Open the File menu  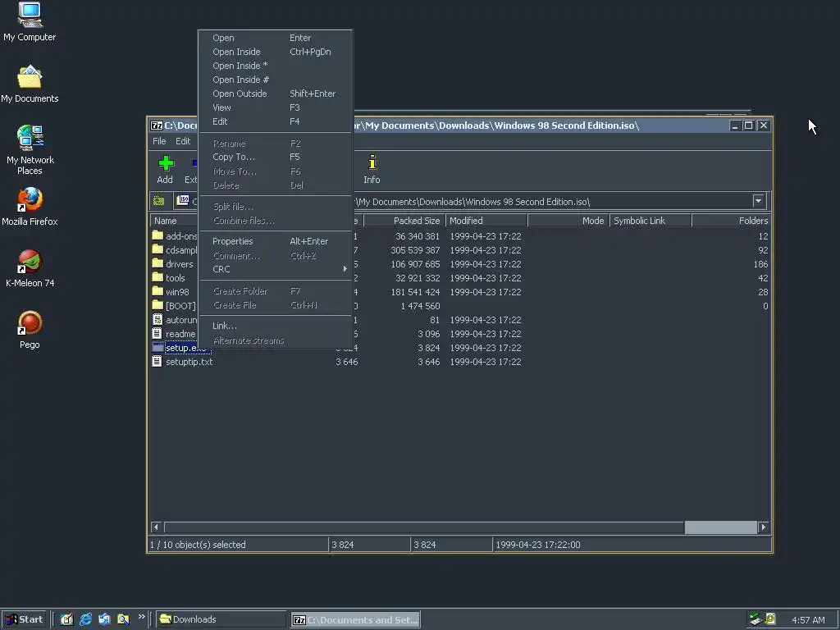[x=159, y=141]
